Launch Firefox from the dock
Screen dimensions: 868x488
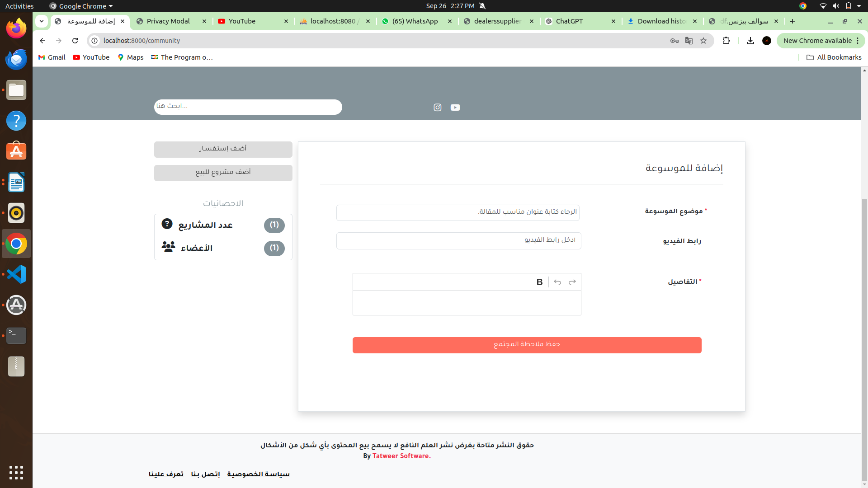pyautogui.click(x=16, y=28)
